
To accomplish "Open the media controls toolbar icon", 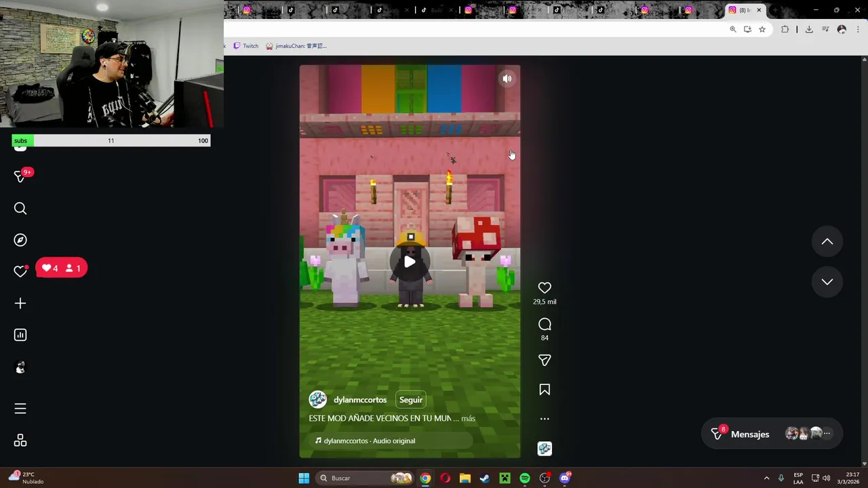I will click(825, 30).
